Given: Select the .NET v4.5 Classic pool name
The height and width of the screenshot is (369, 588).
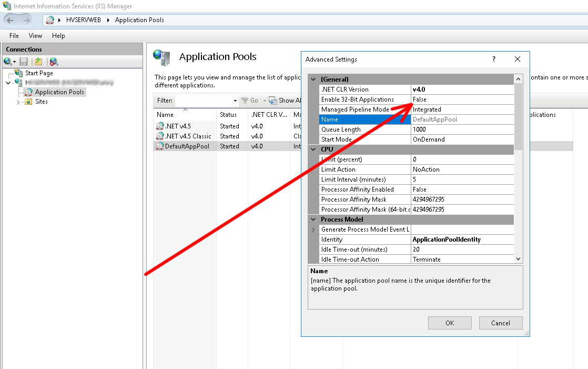Looking at the screenshot, I should click(188, 136).
